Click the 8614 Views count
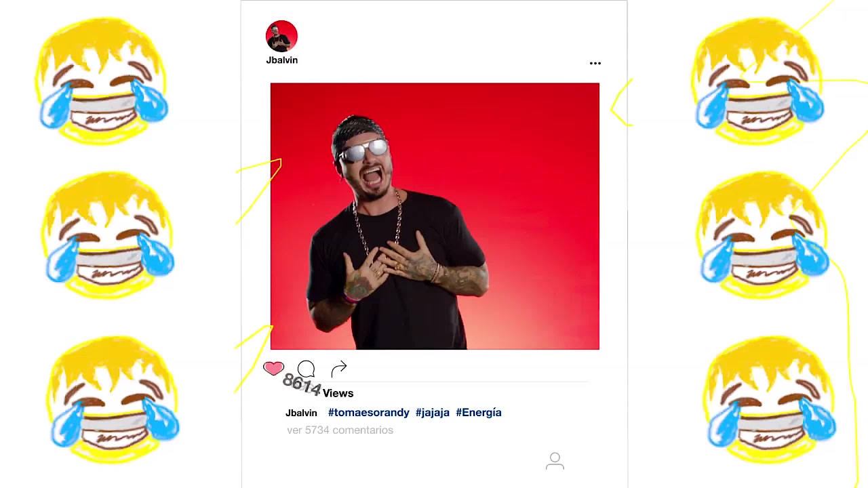The height and width of the screenshot is (488, 868). [x=318, y=387]
